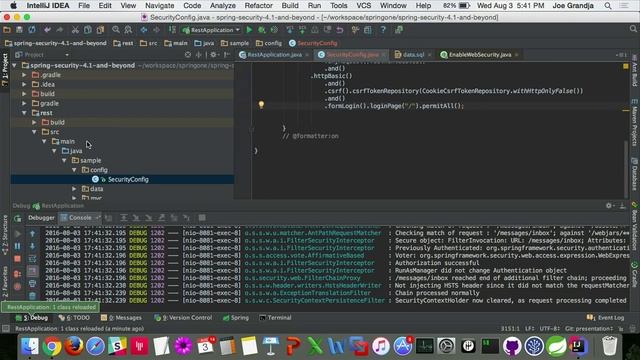This screenshot has height=360, width=640.
Task: Open Debug panel gear settings
Action: [x=609, y=206]
